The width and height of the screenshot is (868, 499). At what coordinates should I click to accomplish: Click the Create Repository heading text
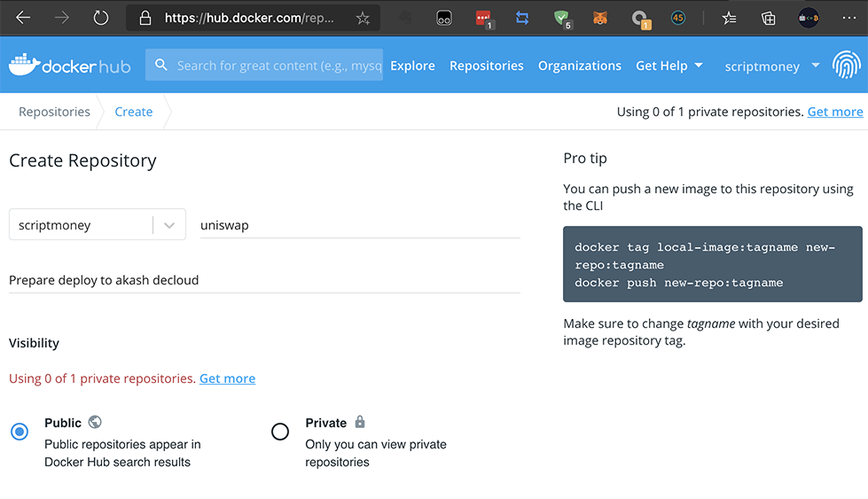[82, 160]
